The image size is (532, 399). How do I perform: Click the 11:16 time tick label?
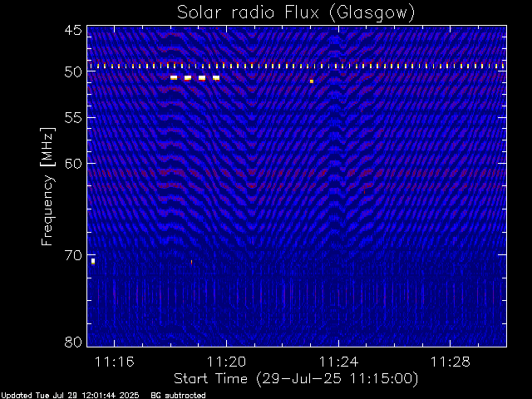(x=115, y=362)
